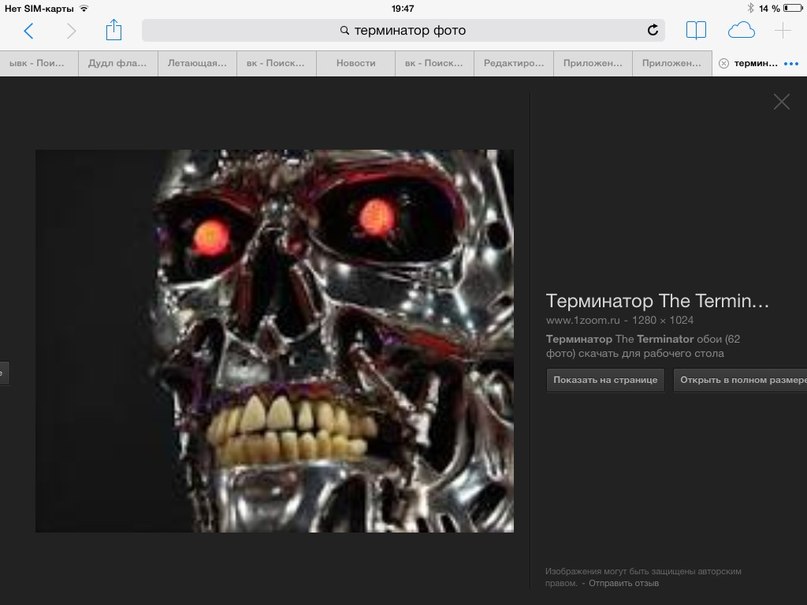
Task: Open the Share sheet icon
Action: [x=113, y=30]
